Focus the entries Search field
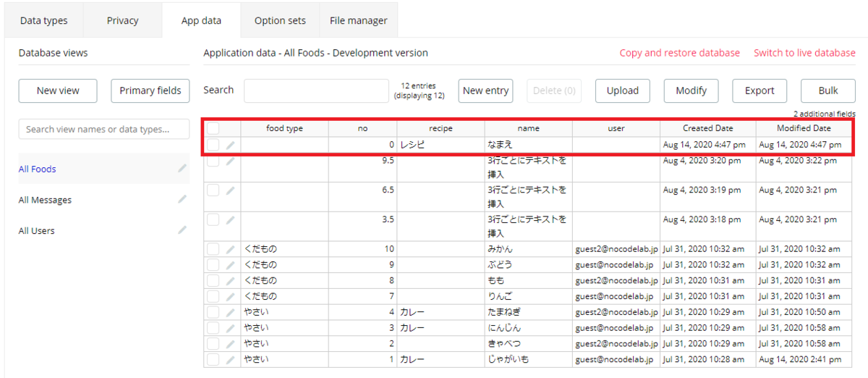This screenshot has width=868, height=378. pos(316,91)
